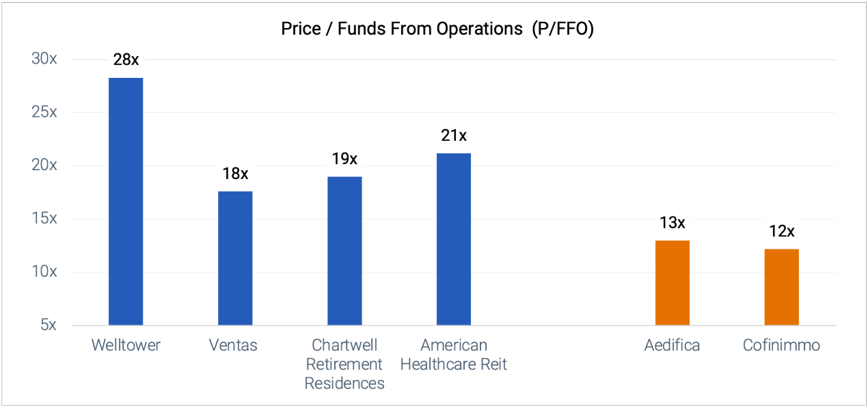Click the 30x y-axis label

(44, 59)
